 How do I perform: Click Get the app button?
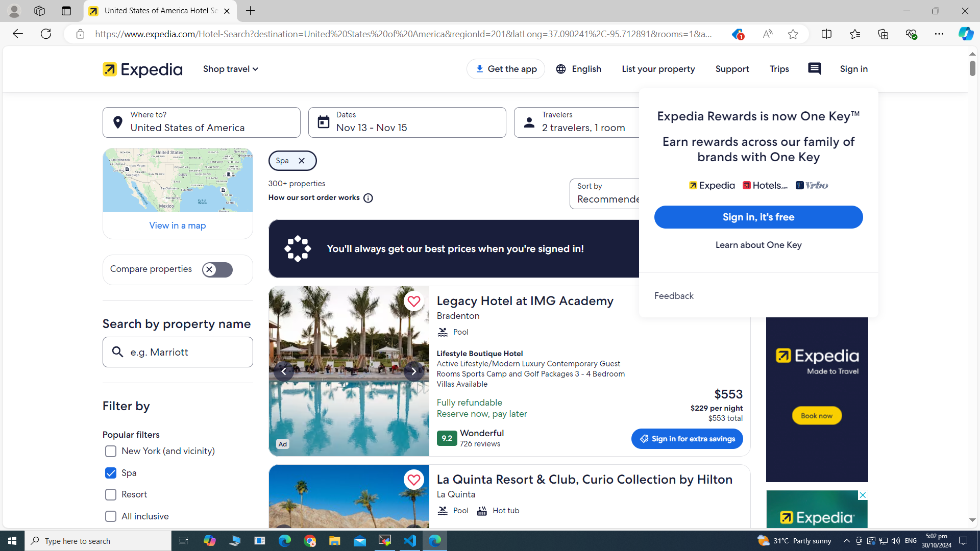point(505,69)
